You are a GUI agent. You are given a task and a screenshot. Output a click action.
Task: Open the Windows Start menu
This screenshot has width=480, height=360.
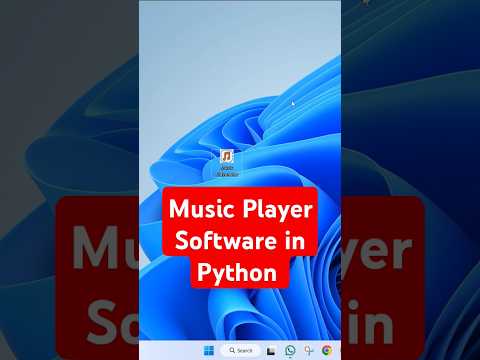(x=209, y=350)
